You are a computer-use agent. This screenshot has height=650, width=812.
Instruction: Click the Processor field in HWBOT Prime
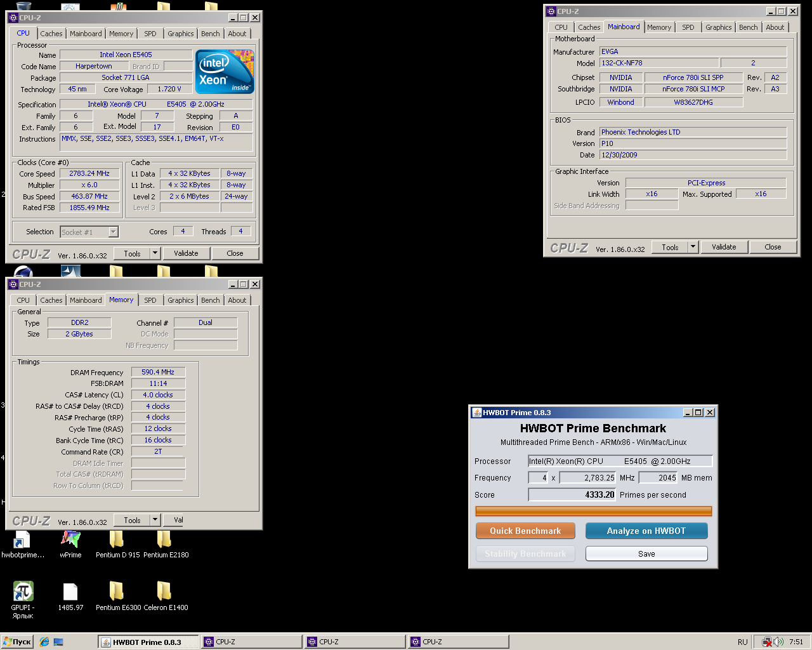click(x=620, y=461)
